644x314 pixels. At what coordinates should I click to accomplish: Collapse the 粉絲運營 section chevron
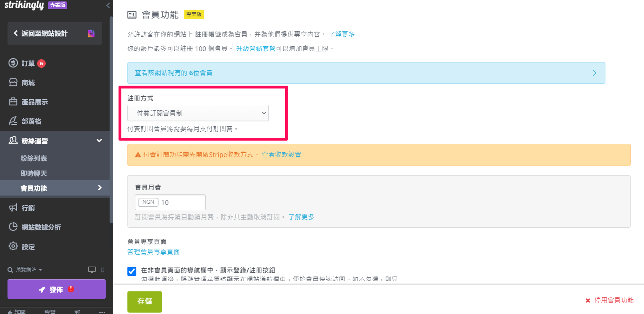tap(99, 141)
